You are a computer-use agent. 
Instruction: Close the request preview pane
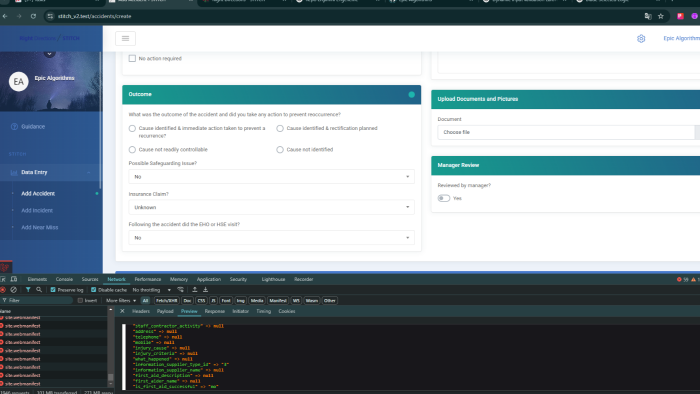122,311
